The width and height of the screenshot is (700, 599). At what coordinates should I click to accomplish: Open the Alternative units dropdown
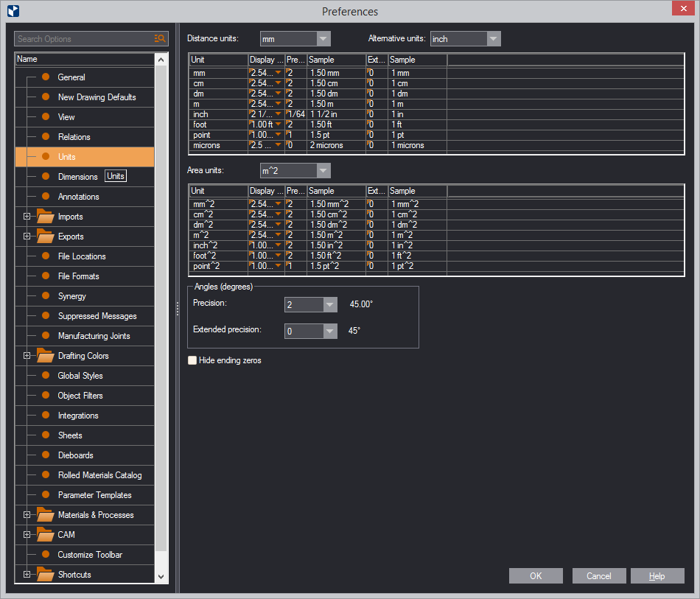tap(493, 39)
